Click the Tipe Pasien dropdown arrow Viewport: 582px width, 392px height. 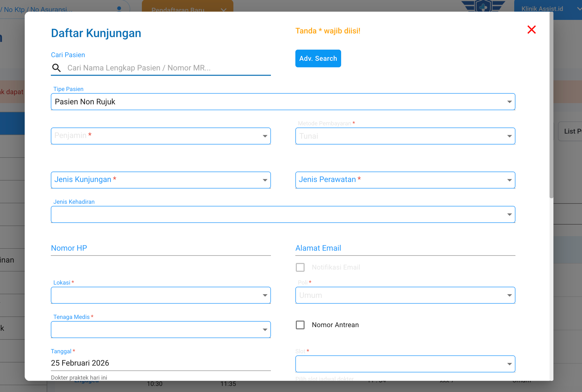pyautogui.click(x=509, y=102)
